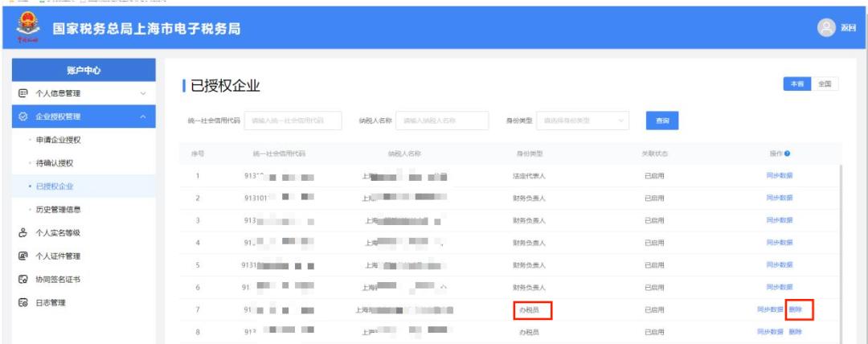
Task: Switch to the 全国 scope toggle
Action: 825,83
